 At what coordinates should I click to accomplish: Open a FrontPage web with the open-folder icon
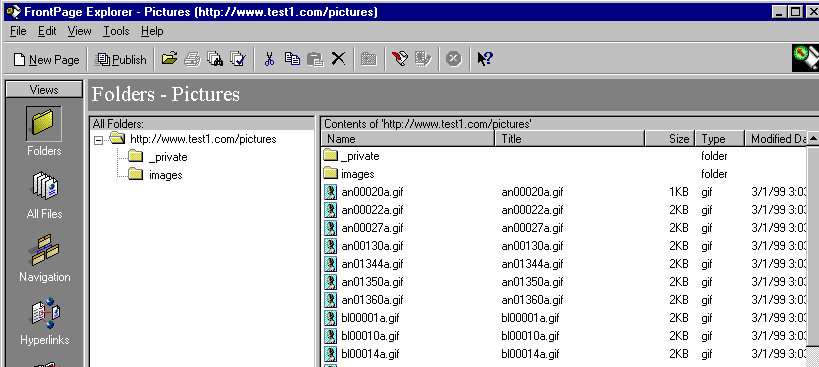click(169, 59)
